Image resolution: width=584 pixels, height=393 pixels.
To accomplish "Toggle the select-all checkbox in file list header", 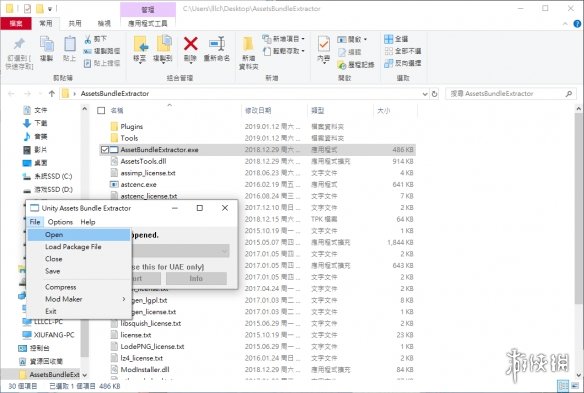I will [101, 111].
